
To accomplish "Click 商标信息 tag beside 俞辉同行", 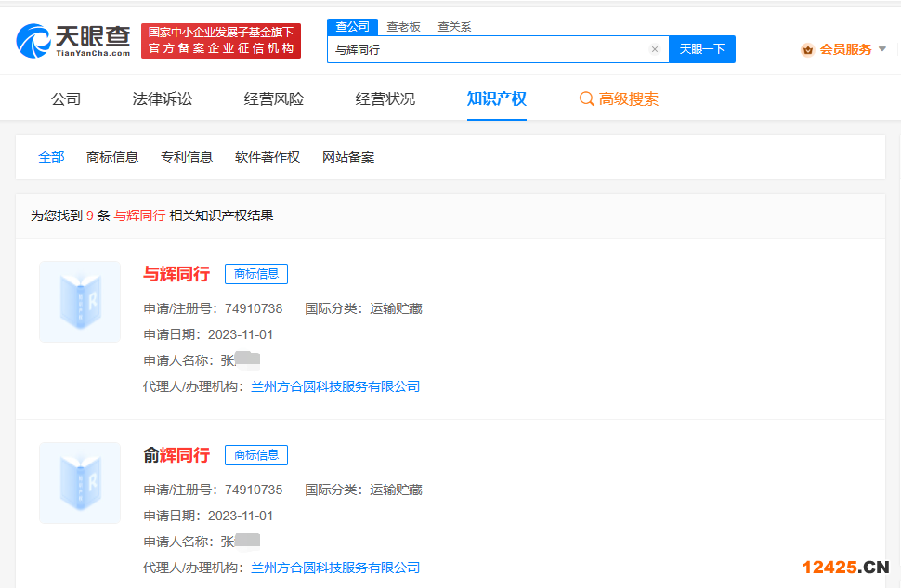I will coord(256,455).
